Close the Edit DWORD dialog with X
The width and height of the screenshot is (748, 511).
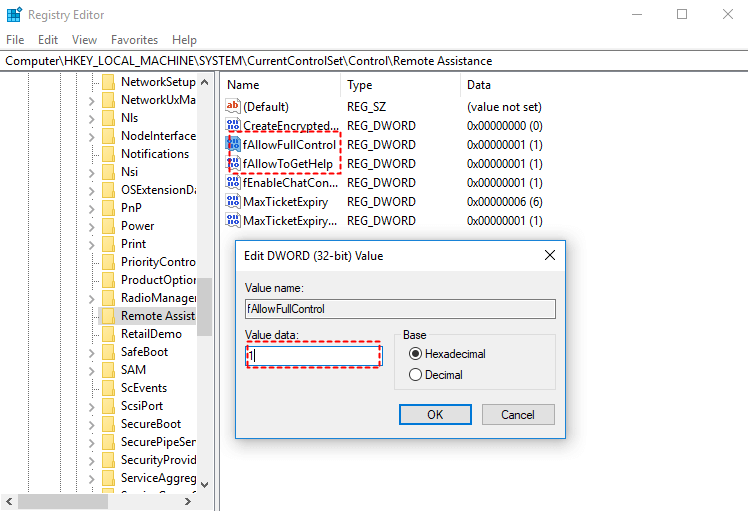click(550, 255)
